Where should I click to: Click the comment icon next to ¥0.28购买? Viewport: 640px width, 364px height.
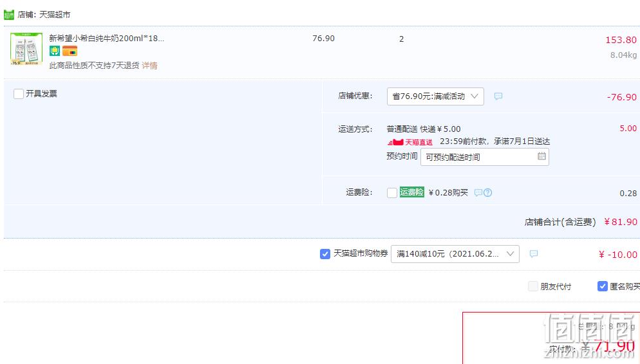point(478,193)
